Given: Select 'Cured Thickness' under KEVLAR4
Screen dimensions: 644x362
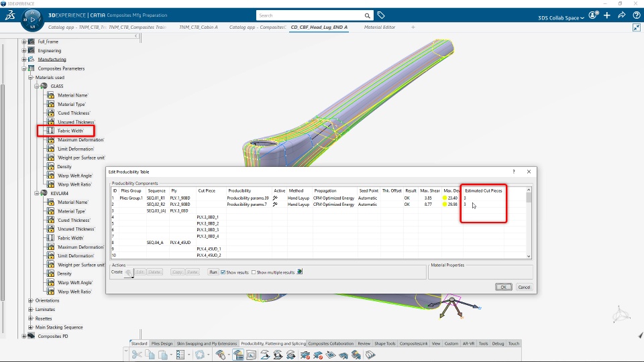Looking at the screenshot, I should point(74,220).
